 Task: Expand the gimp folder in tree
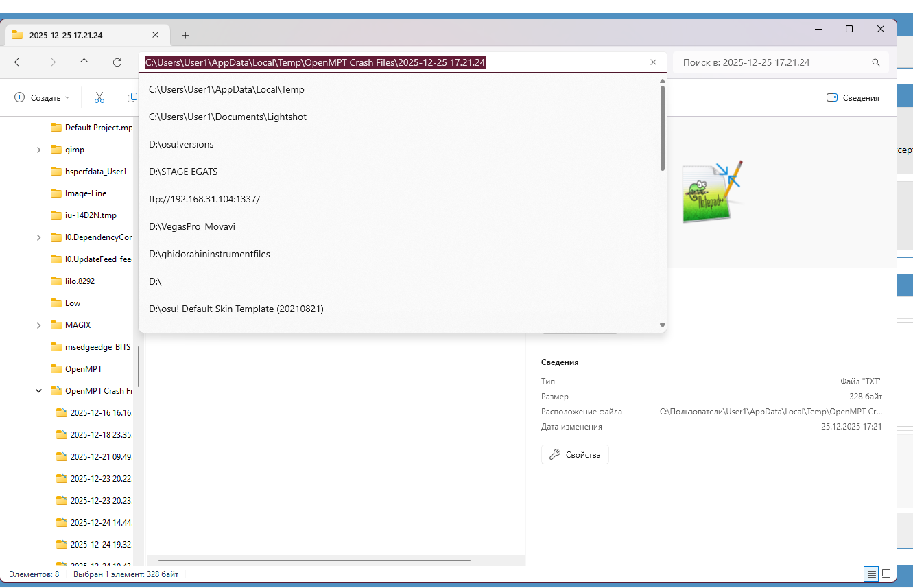[39, 150]
